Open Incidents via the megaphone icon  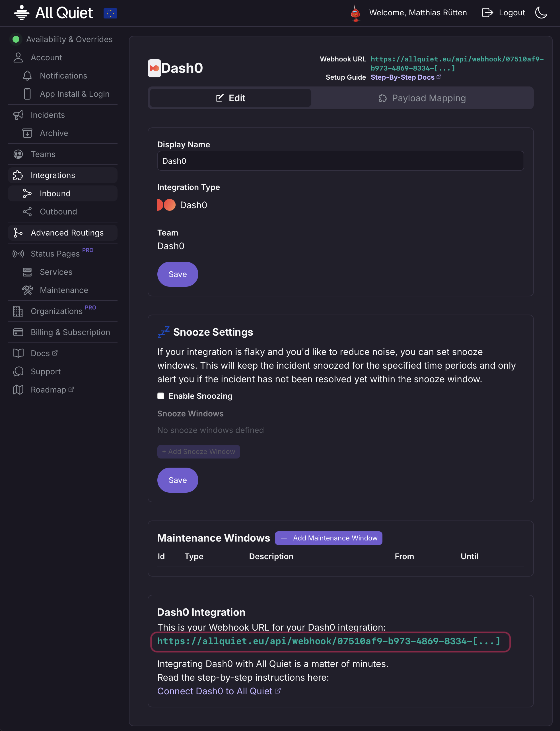[x=18, y=115]
